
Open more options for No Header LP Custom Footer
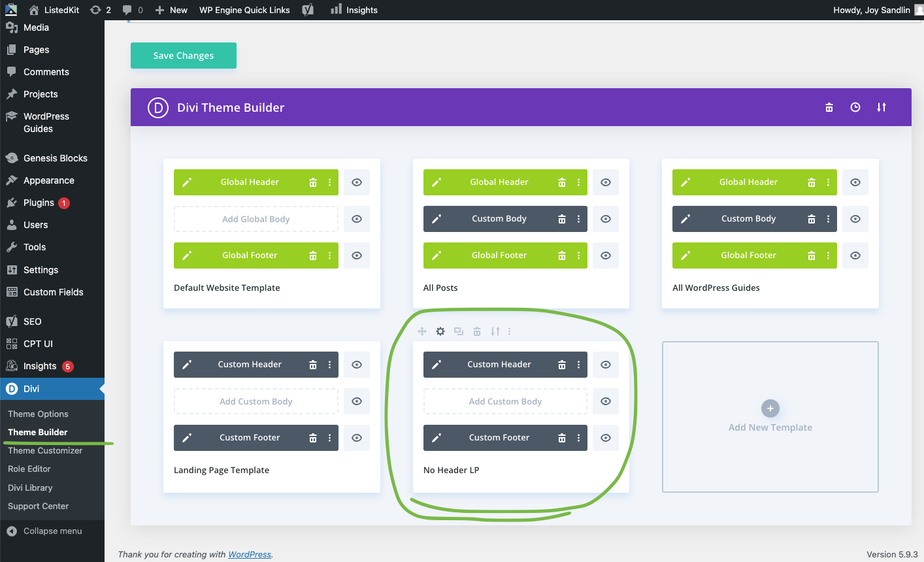[578, 438]
